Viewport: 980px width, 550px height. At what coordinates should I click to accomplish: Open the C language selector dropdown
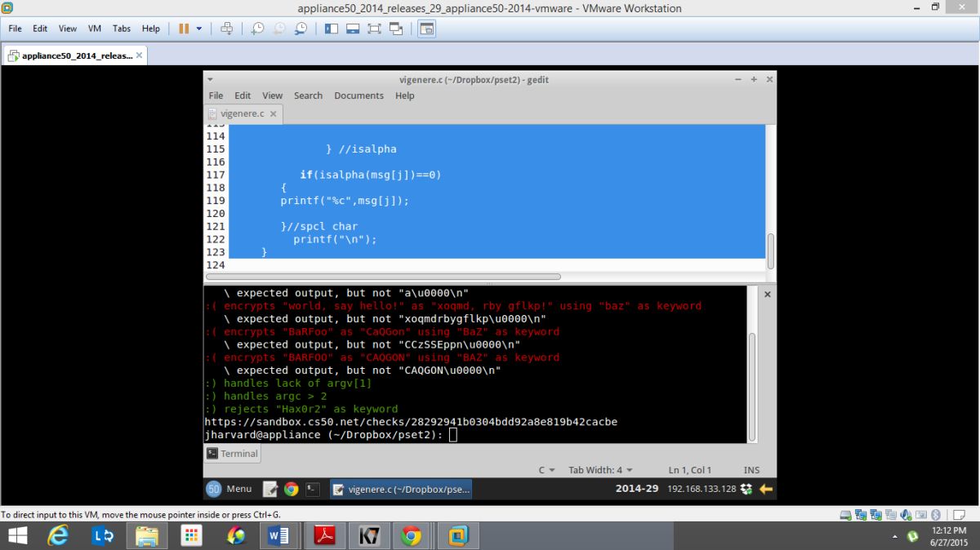(546, 470)
